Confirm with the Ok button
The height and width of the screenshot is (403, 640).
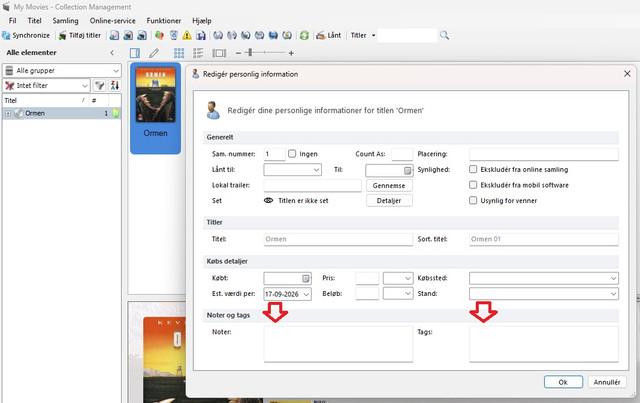point(563,382)
